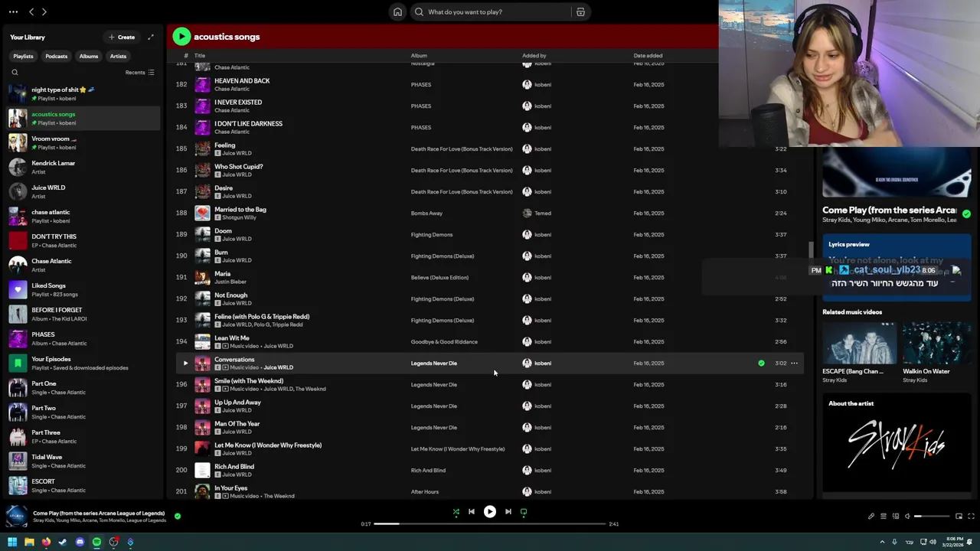This screenshot has width=980, height=551.
Task: Open night type of shit playlist
Action: [x=83, y=93]
